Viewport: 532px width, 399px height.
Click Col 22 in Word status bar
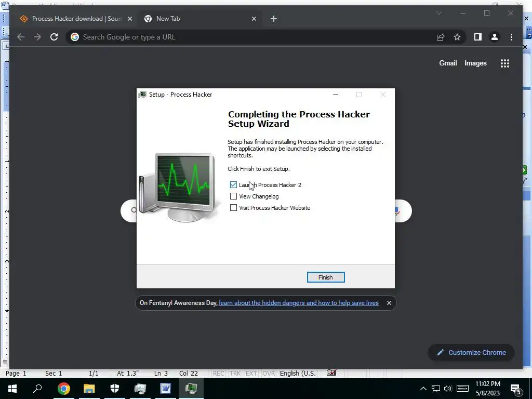coord(188,373)
